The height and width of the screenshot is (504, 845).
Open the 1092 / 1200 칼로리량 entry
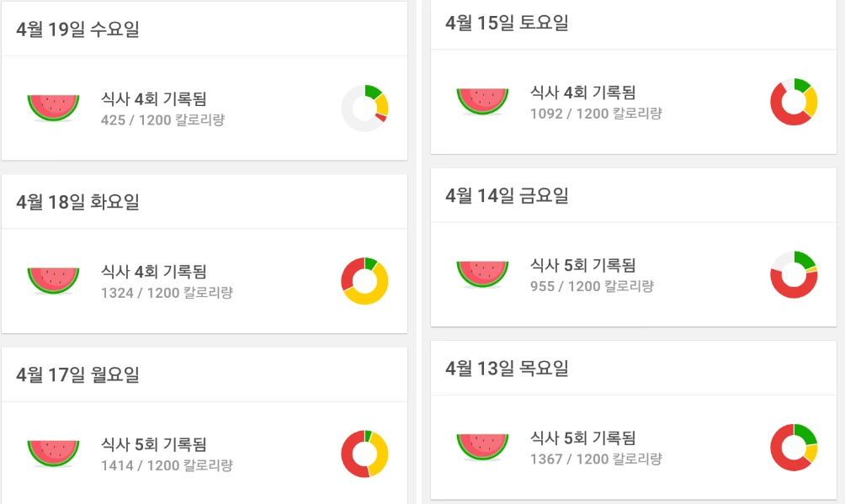coord(596,114)
